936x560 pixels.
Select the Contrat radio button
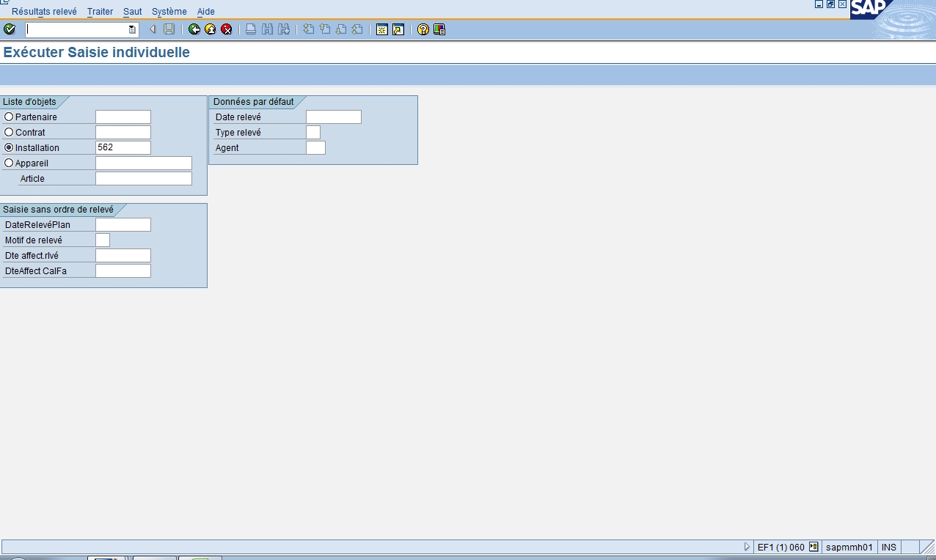coord(9,132)
